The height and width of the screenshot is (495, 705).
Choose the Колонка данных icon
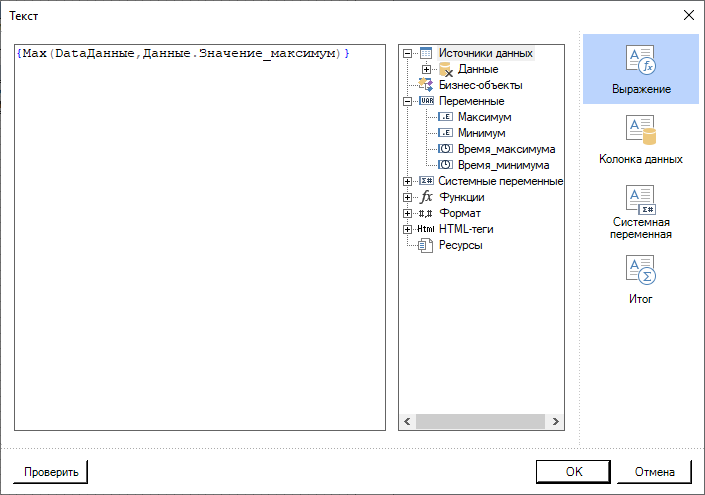(x=641, y=130)
